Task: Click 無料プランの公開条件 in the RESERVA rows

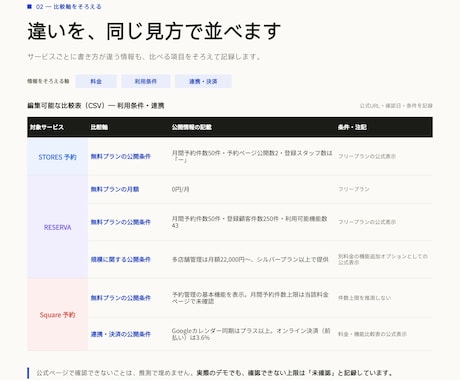Action: tap(121, 222)
